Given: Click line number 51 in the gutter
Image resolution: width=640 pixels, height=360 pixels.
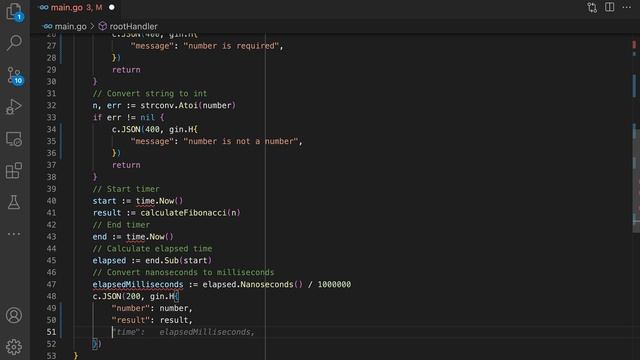Looking at the screenshot, I should (51, 332).
